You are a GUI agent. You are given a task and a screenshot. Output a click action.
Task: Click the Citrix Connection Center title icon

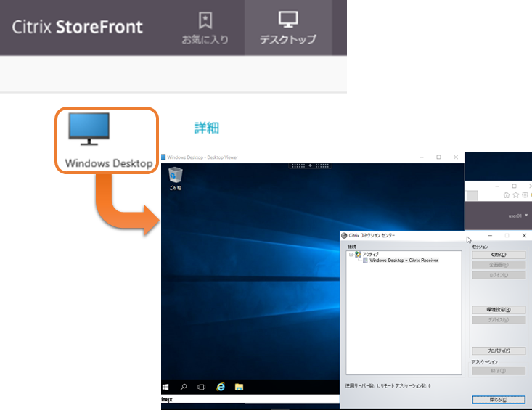tap(344, 235)
